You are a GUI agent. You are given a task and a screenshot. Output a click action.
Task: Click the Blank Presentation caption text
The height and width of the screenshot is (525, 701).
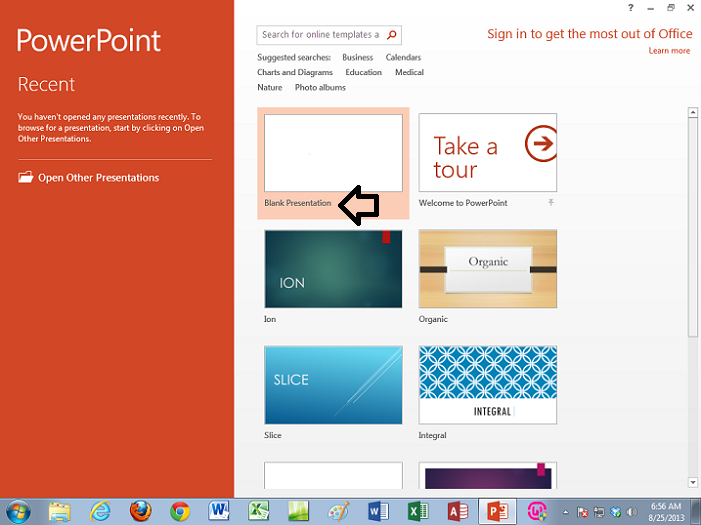(x=298, y=203)
